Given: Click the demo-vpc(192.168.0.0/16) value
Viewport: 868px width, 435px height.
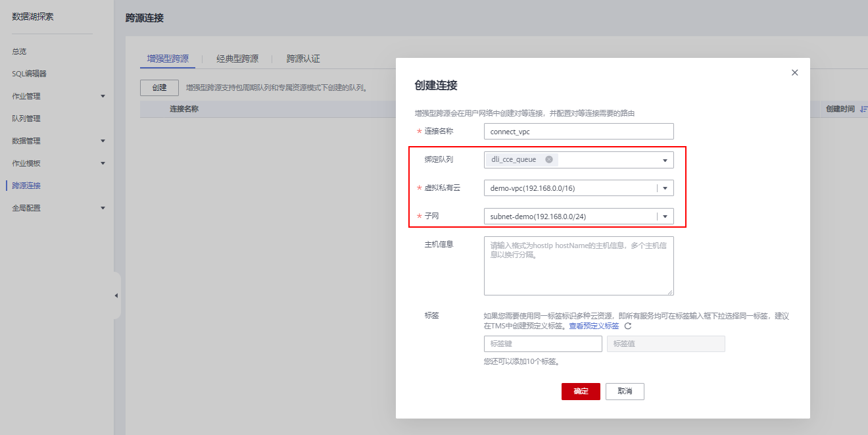Looking at the screenshot, I should click(533, 188).
